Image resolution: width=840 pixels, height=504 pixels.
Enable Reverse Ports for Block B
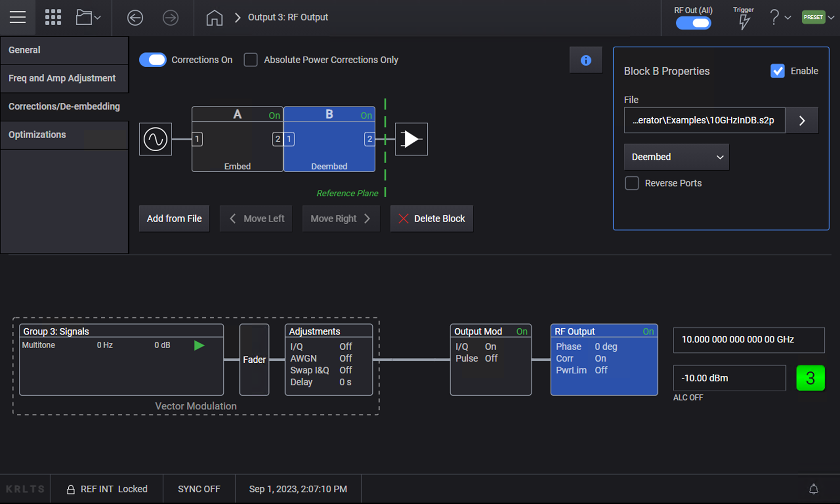coord(632,183)
